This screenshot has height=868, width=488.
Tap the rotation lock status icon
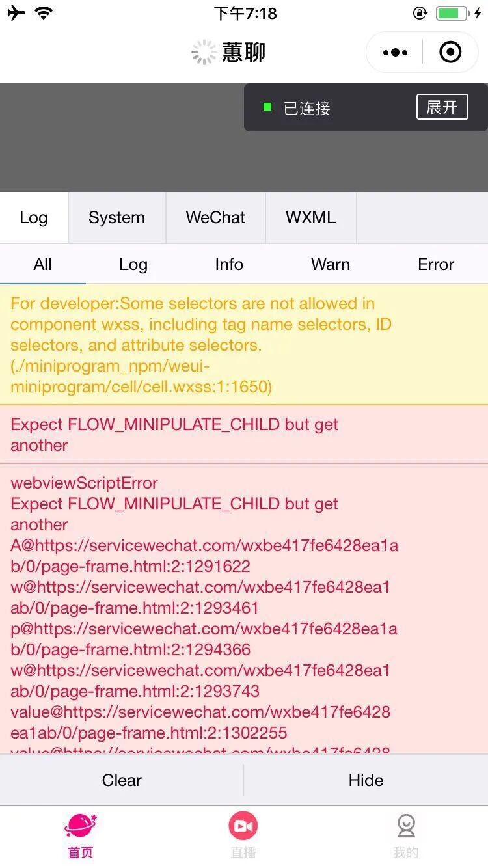tap(420, 13)
